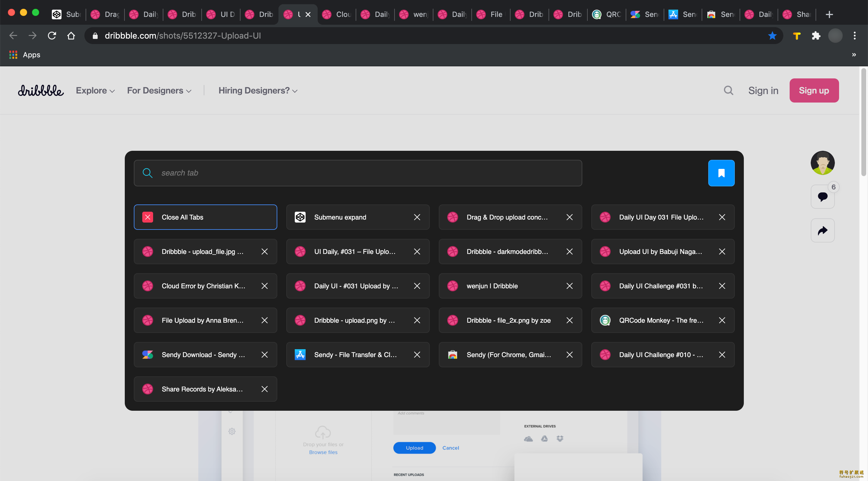Close the Share Records by Aleksa entry
Image resolution: width=868 pixels, height=481 pixels.
[265, 389]
